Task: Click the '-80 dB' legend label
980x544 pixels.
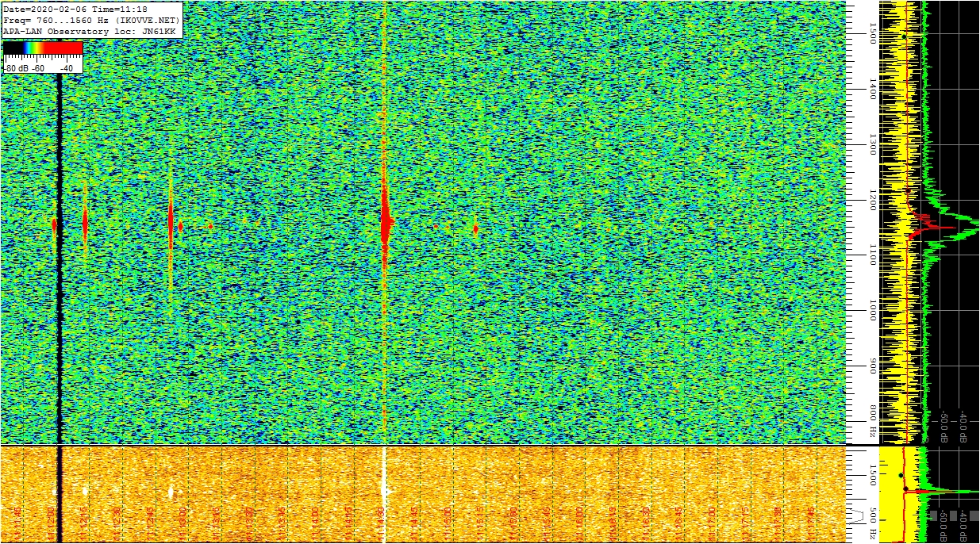Action: coord(17,68)
